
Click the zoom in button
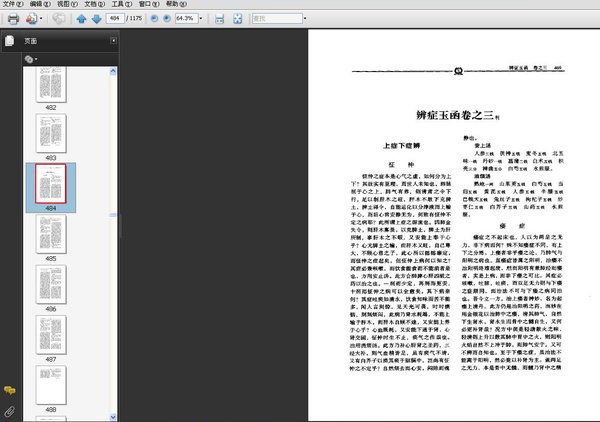[167, 18]
